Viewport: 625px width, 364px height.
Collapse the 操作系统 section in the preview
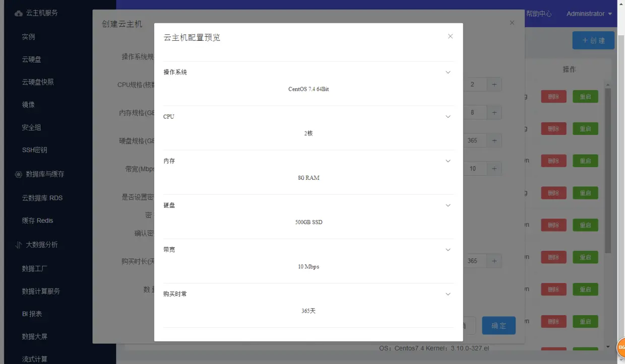pyautogui.click(x=448, y=72)
